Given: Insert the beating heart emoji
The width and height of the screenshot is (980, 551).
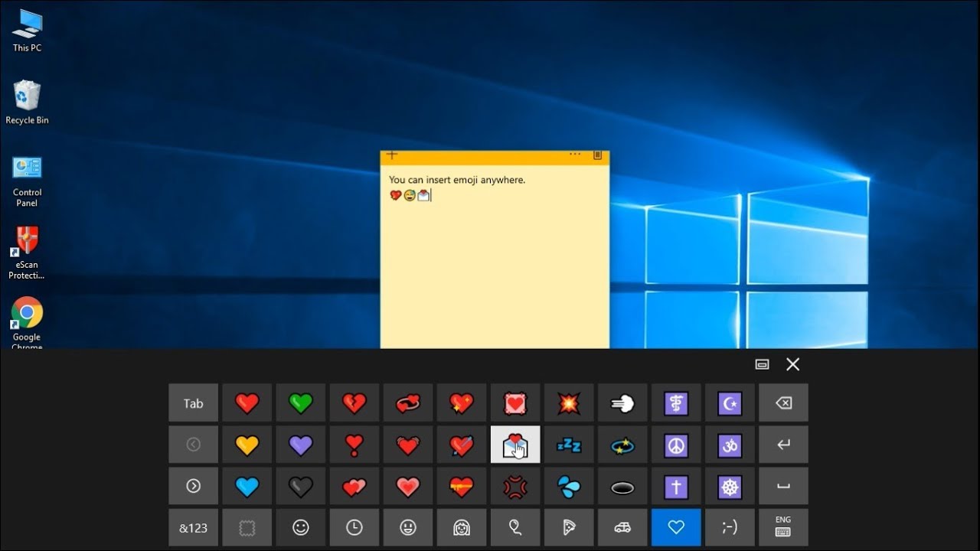Looking at the screenshot, I should click(x=407, y=445).
